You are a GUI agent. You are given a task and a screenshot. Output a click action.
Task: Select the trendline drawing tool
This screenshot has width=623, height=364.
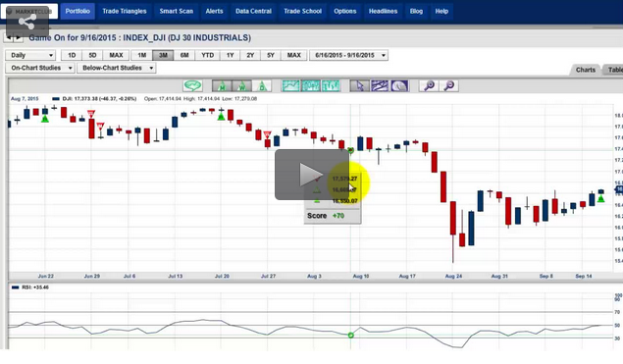tap(380, 85)
